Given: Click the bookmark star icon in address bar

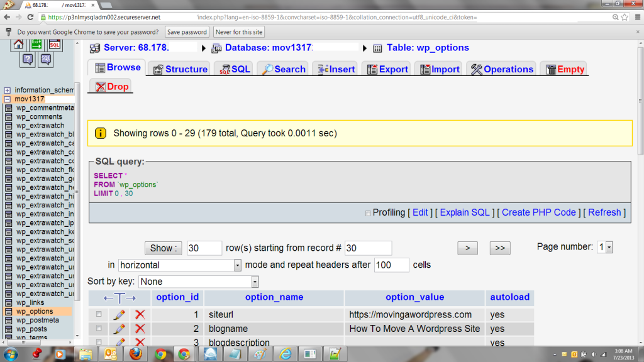Looking at the screenshot, I should [625, 17].
